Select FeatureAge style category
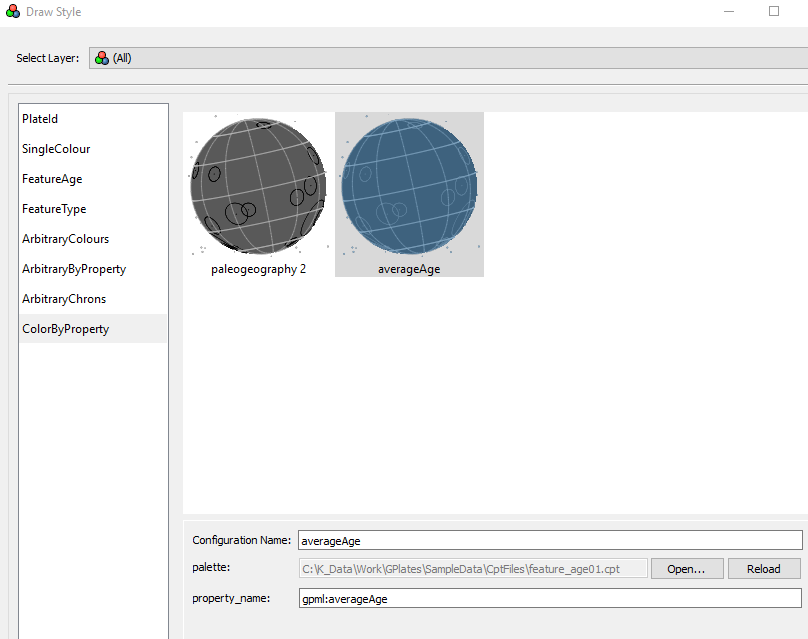The image size is (808, 639). [93, 179]
